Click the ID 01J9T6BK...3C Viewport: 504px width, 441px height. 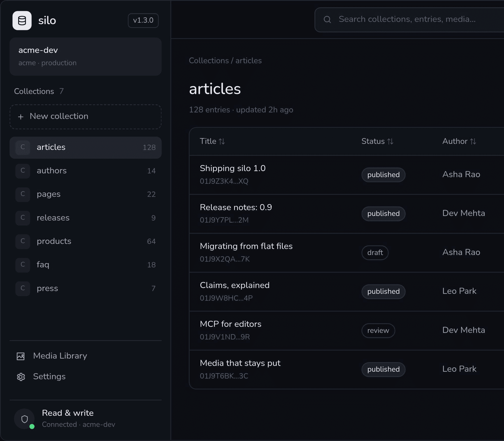click(x=224, y=376)
